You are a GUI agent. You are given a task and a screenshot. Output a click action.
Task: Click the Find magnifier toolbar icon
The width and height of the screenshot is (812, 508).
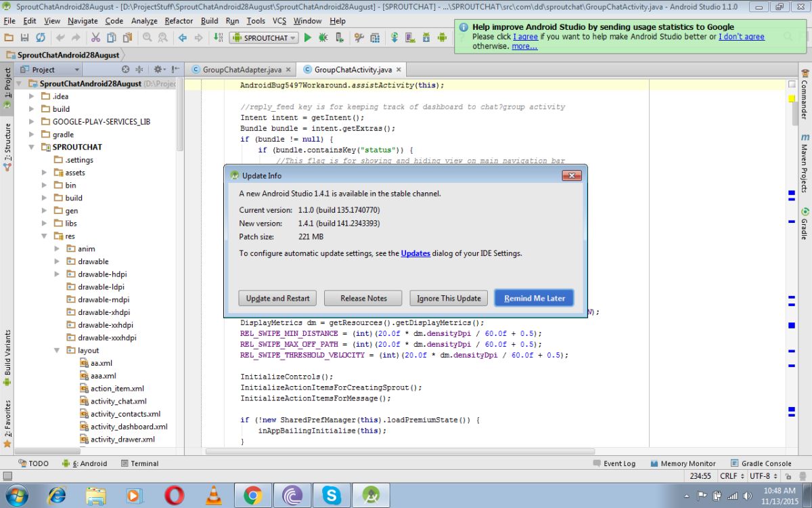(x=147, y=38)
